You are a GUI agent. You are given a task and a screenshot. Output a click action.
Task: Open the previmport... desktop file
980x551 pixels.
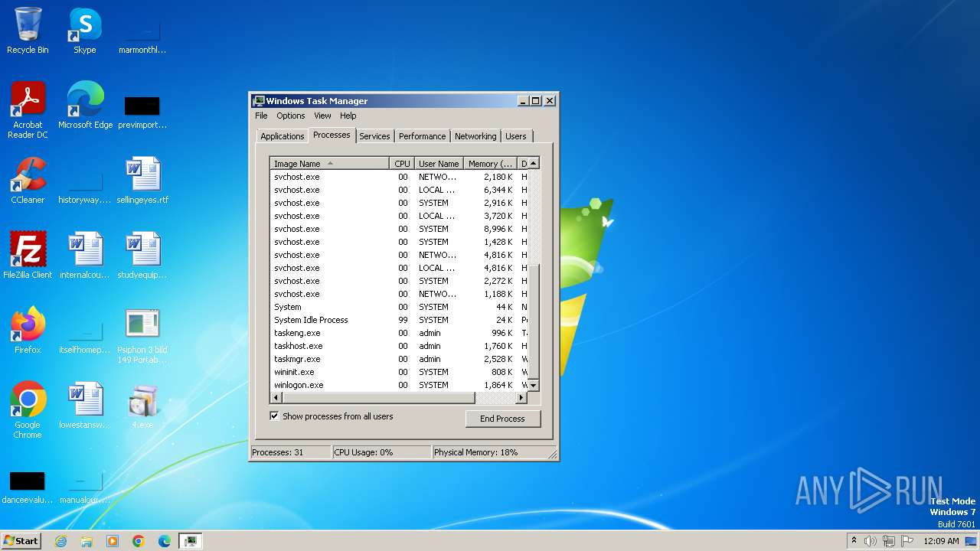[142, 111]
